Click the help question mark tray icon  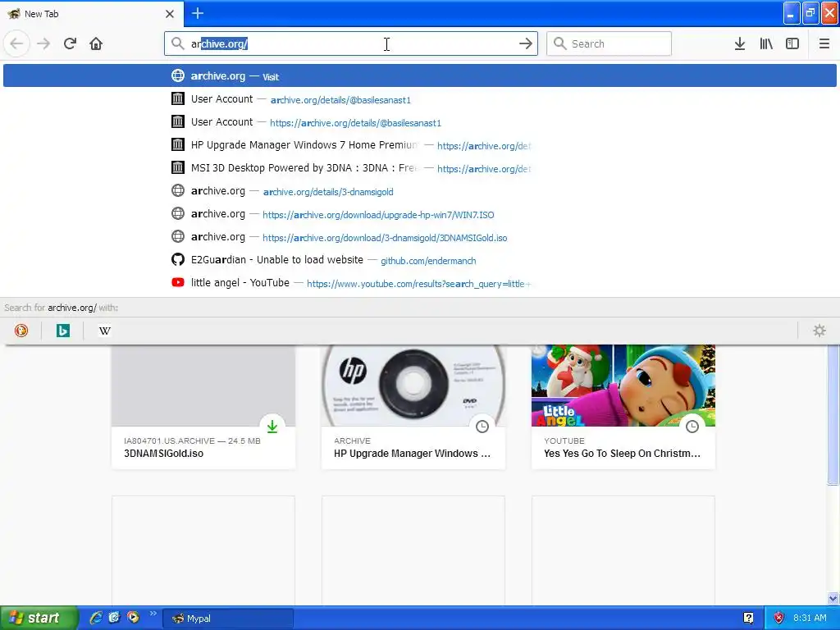coord(748,619)
